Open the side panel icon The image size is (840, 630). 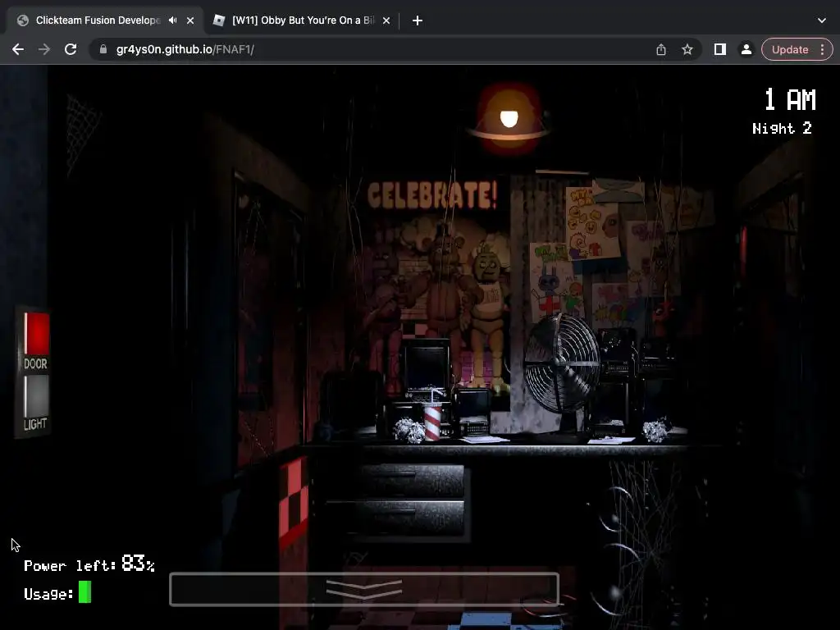720,49
